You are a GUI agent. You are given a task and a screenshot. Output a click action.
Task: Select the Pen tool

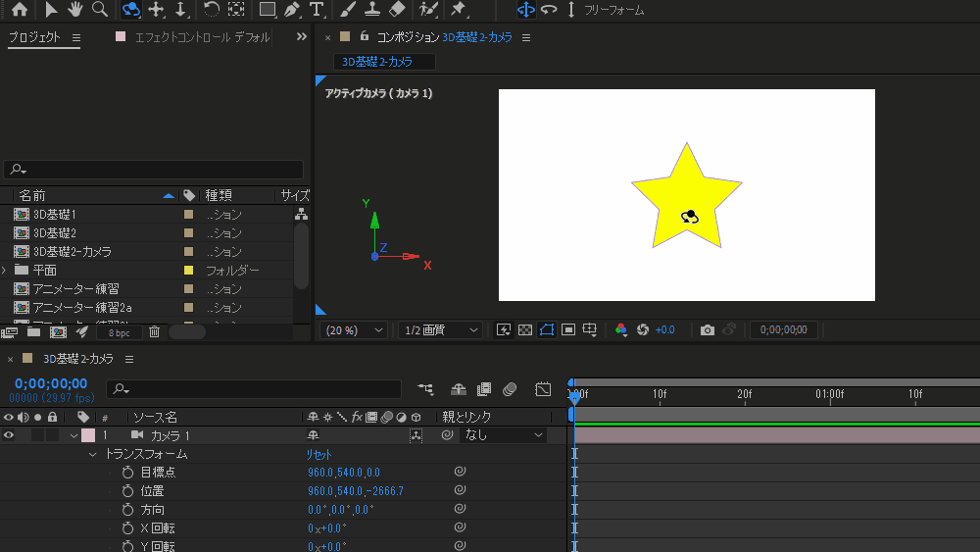click(x=292, y=10)
